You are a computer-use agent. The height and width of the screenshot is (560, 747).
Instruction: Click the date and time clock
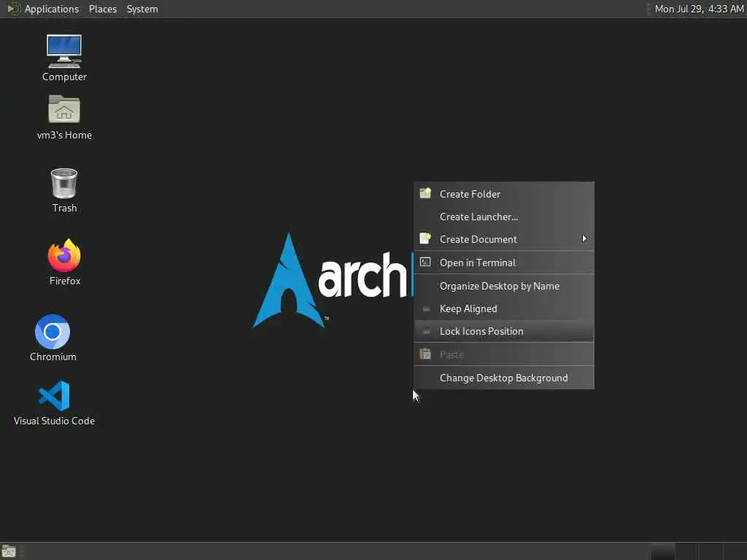[699, 9]
